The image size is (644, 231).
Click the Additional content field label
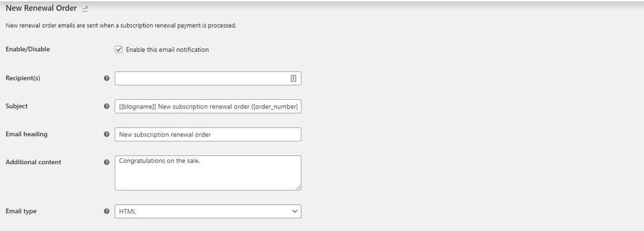coord(33,162)
